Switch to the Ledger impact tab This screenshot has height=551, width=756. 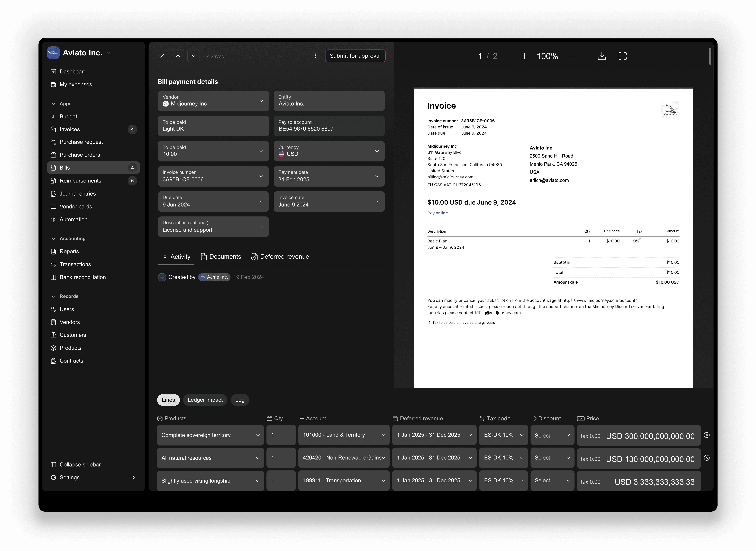205,400
